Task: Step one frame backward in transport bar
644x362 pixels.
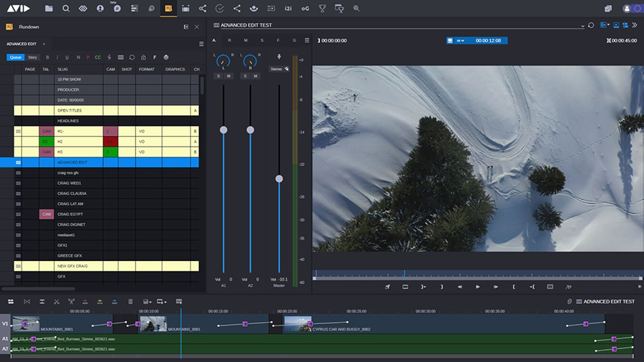Action: click(459, 287)
